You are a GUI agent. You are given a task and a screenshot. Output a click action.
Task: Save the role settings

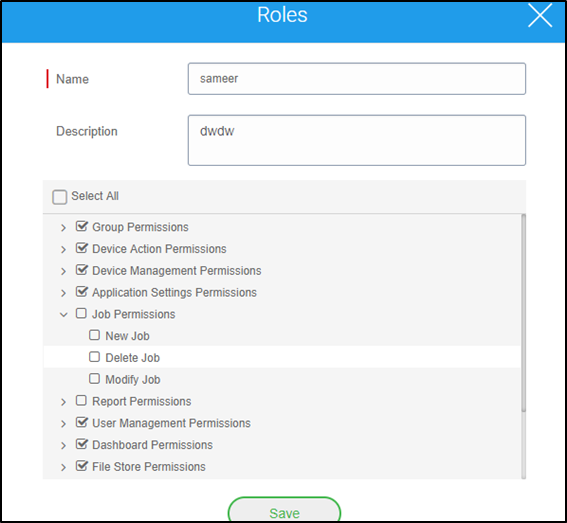pyautogui.click(x=284, y=510)
